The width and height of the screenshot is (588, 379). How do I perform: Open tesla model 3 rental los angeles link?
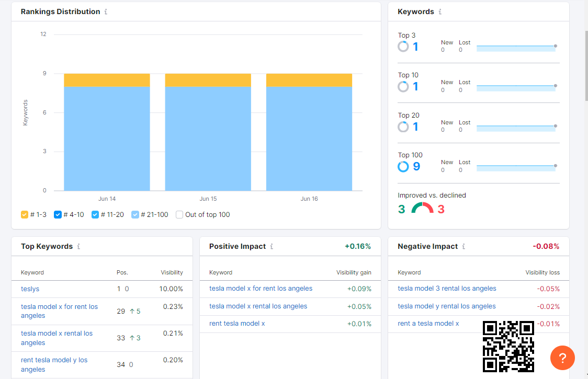(447, 289)
